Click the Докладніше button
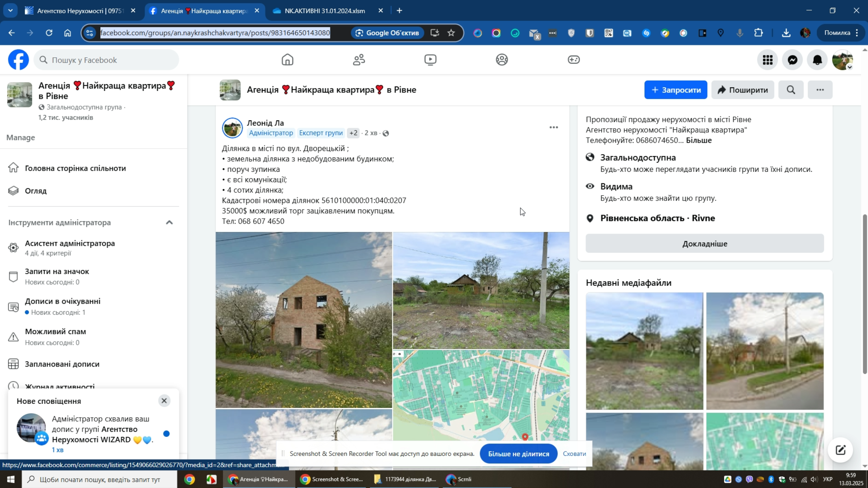Image resolution: width=868 pixels, height=488 pixels. (704, 244)
